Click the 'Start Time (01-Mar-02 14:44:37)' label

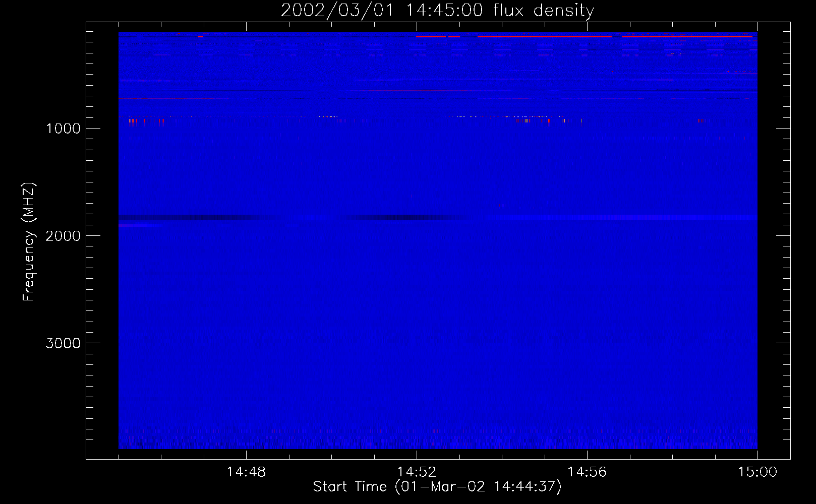[x=437, y=487]
